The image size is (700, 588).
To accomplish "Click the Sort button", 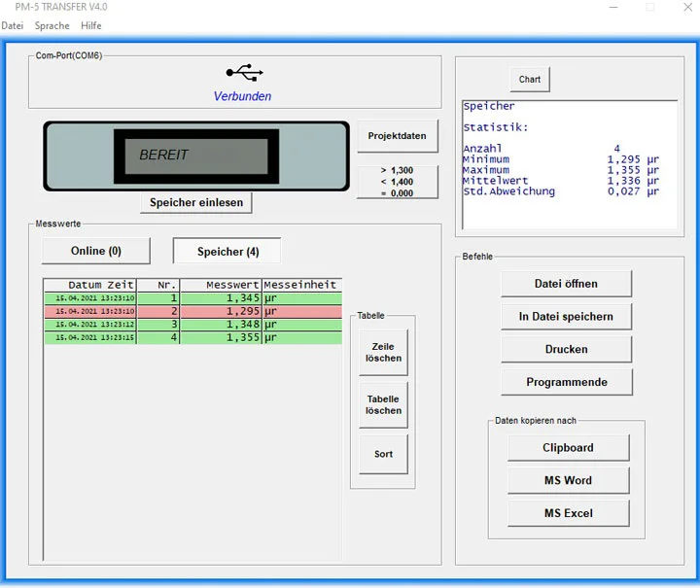I will click(383, 454).
